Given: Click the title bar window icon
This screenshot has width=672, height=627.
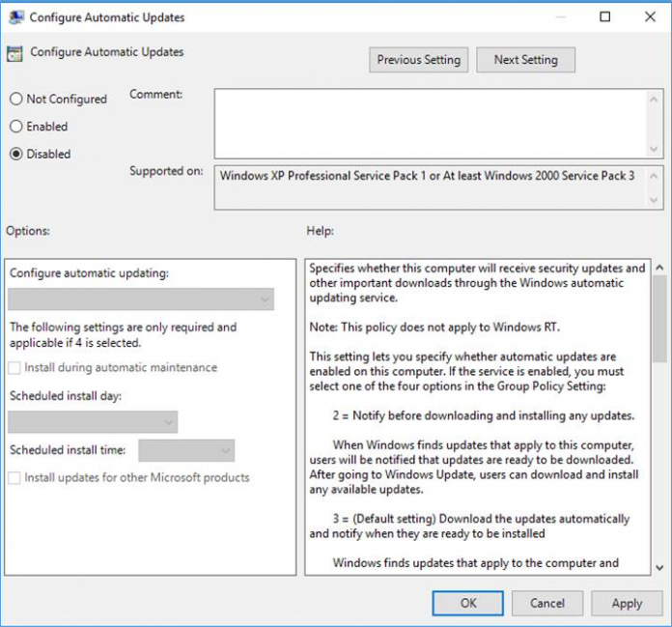Looking at the screenshot, I should coord(16,17).
